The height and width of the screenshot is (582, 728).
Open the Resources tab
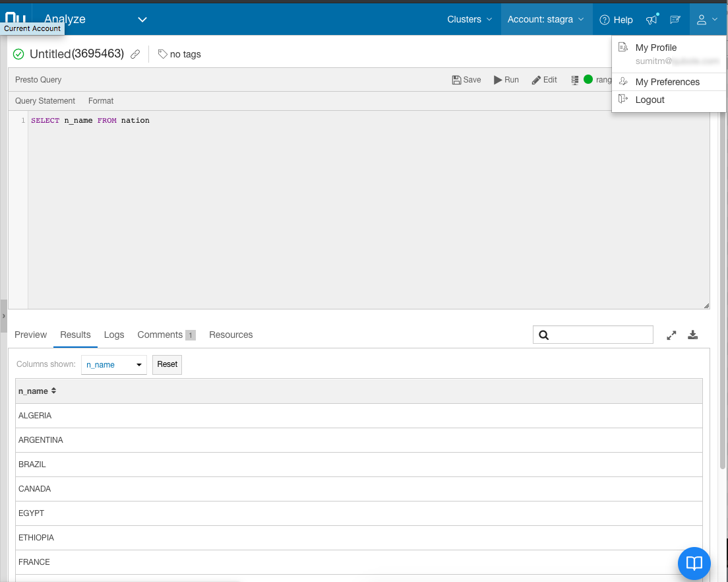231,335
